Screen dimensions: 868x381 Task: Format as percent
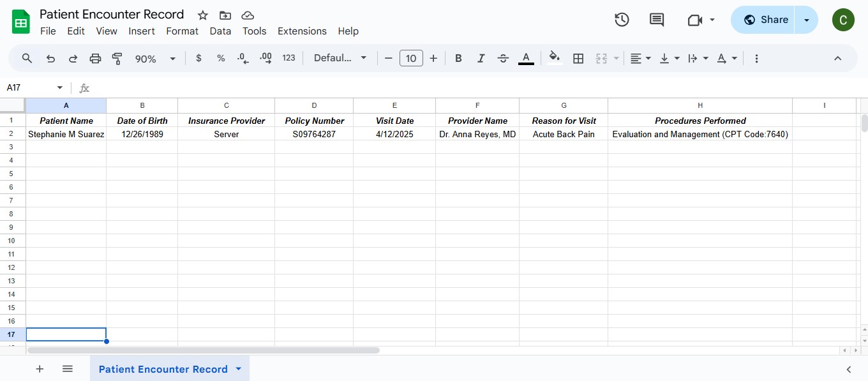pos(221,58)
